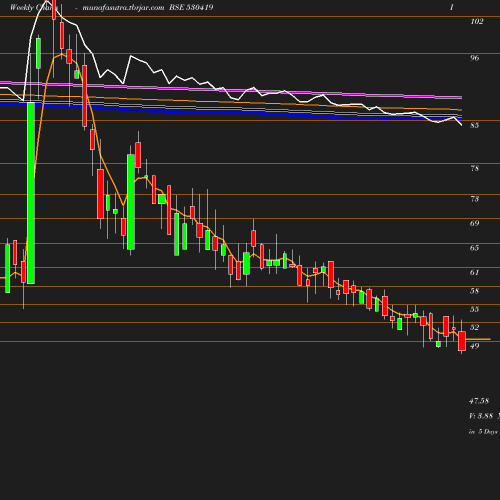The image size is (500, 500).
Task: Click the 96 price axis label
Action: (x=475, y=58)
